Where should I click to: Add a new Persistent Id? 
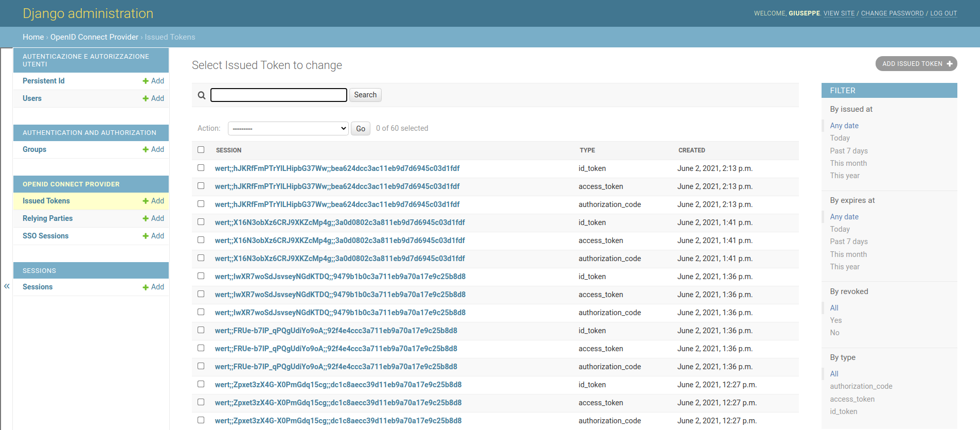click(153, 81)
